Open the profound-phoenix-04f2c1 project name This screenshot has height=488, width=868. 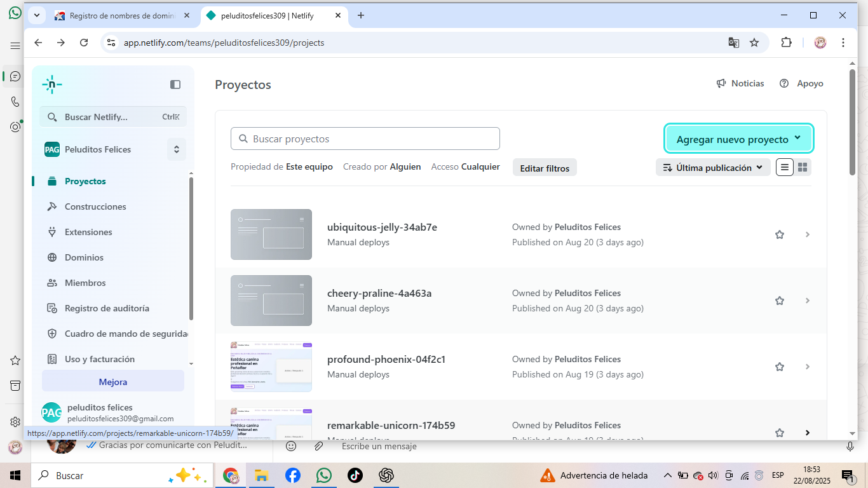click(x=386, y=359)
